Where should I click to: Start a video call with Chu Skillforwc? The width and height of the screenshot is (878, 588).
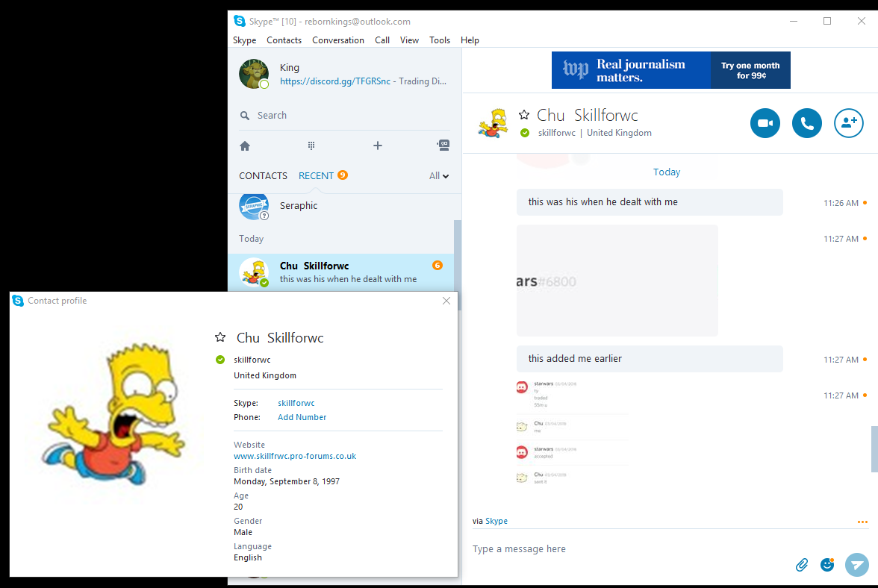tap(765, 123)
